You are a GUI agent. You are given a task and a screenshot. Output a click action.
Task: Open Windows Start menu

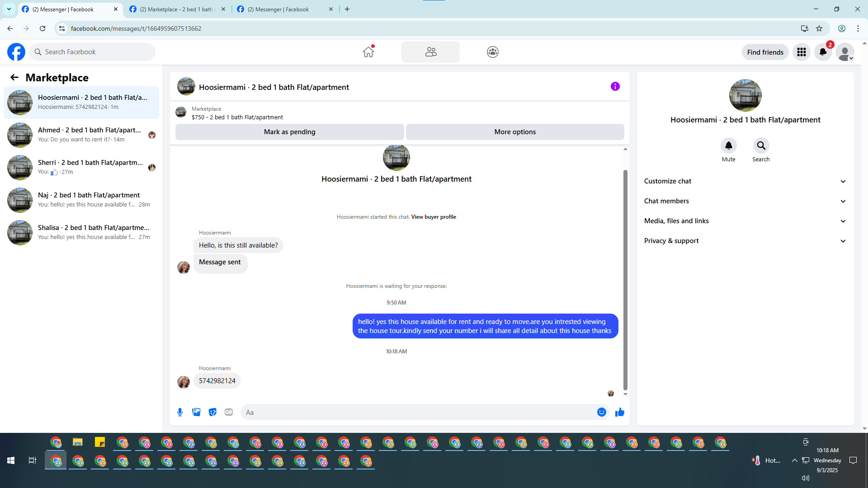coord(11,460)
